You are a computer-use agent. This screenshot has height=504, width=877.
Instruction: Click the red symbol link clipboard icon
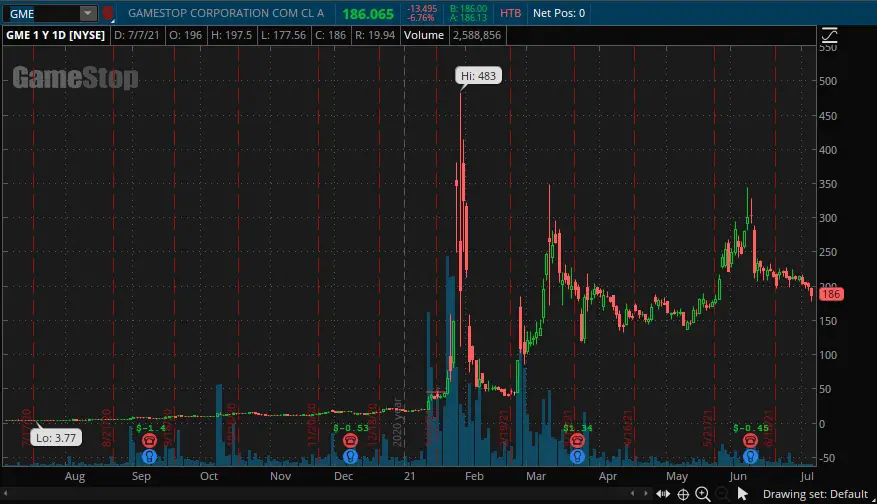pos(108,13)
